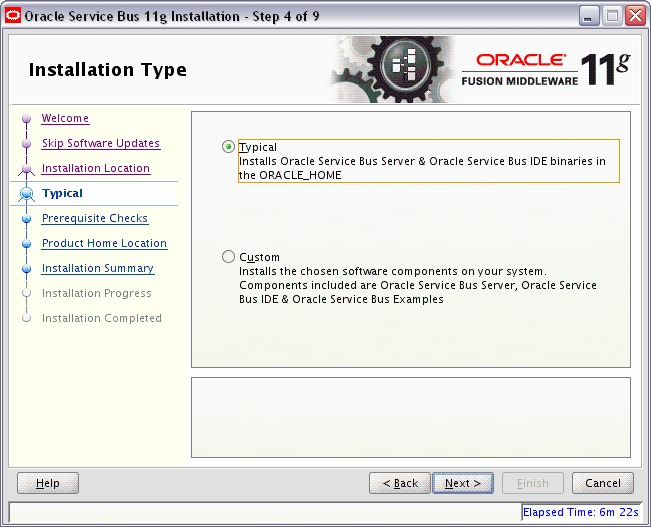Click the Elapsed Time status text
651x527 pixels.
coord(580,512)
